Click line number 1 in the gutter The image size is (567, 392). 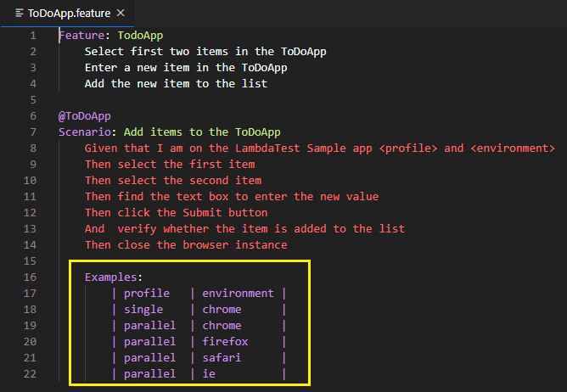[x=32, y=36]
